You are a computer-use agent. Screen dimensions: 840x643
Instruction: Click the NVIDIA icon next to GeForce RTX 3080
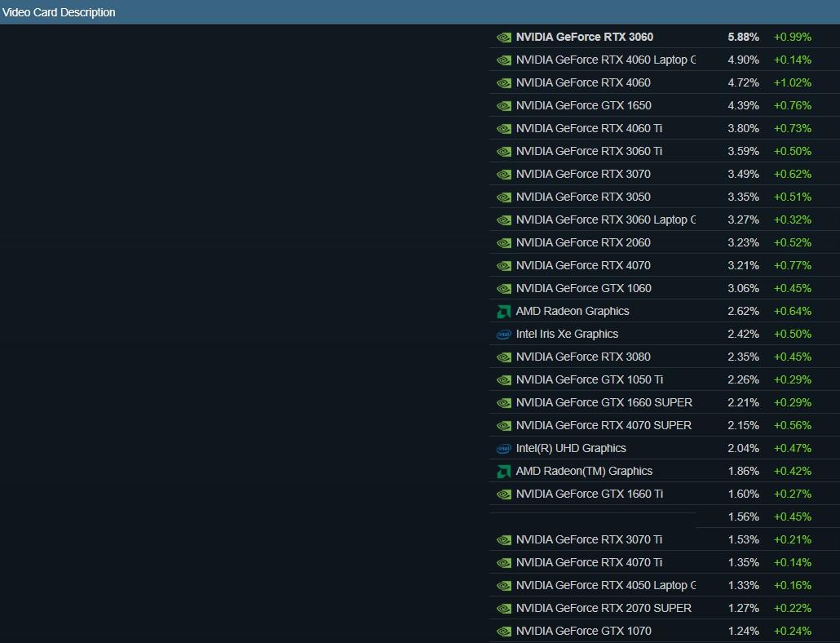(x=503, y=357)
